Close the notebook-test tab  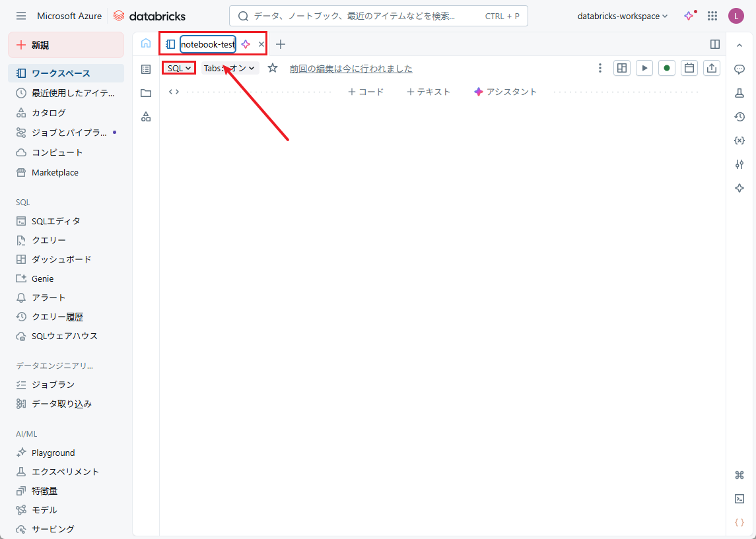pyautogui.click(x=261, y=44)
